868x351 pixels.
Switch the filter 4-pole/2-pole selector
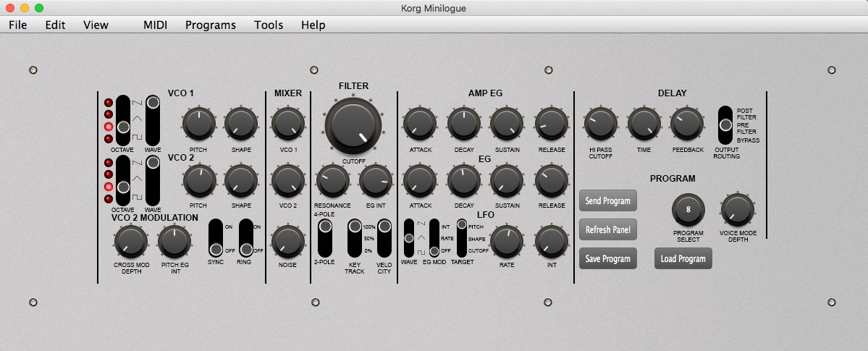click(x=325, y=237)
